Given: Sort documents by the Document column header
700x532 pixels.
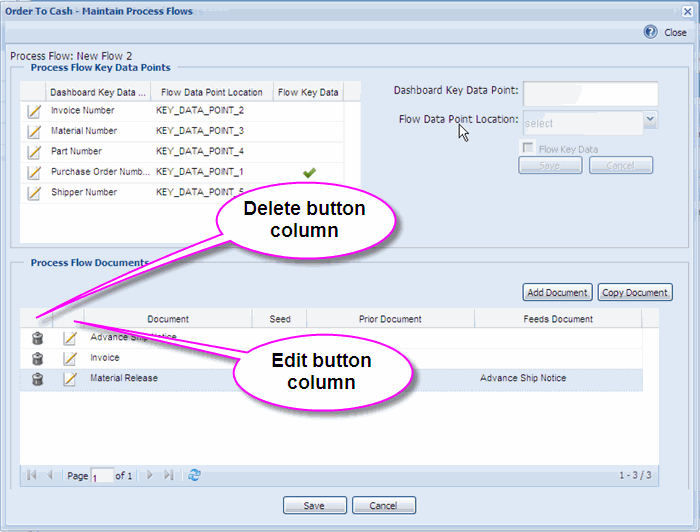Looking at the screenshot, I should [168, 319].
